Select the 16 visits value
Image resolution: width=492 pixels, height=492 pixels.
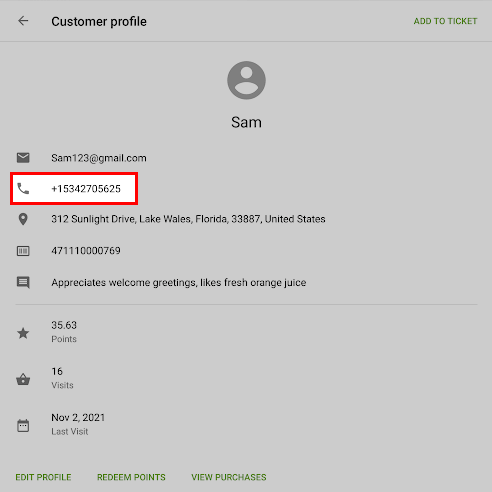pos(57,371)
